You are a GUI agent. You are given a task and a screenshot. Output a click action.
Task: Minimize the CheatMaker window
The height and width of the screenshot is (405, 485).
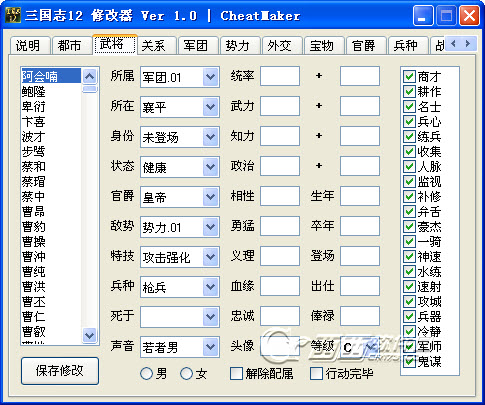tap(423, 16)
